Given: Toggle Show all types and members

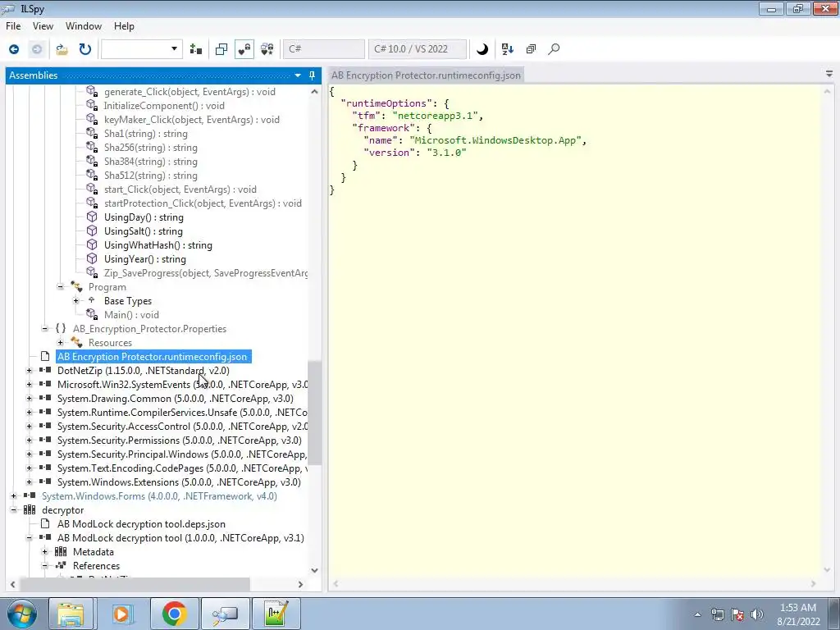Looking at the screenshot, I should [x=267, y=49].
